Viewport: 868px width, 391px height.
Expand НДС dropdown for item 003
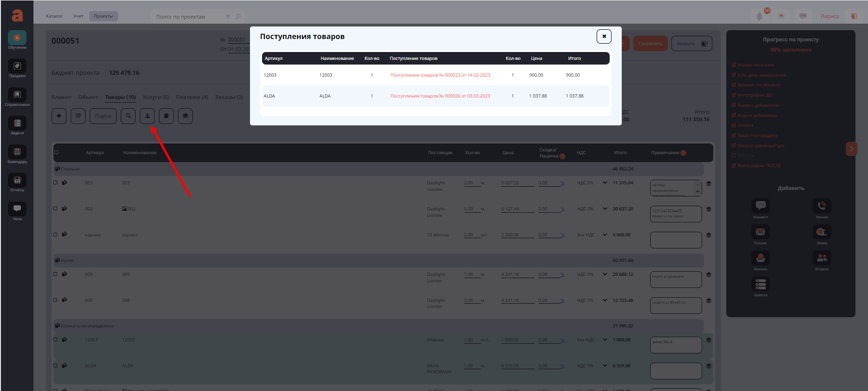pyautogui.click(x=605, y=183)
